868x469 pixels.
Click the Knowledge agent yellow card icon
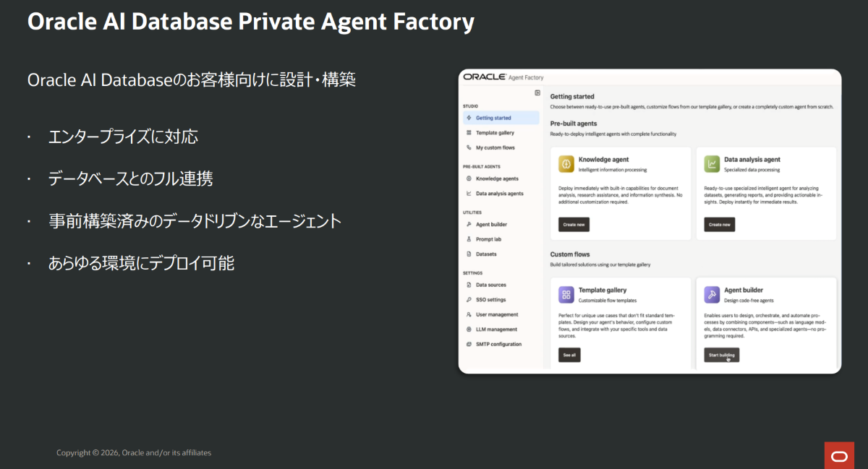(566, 164)
